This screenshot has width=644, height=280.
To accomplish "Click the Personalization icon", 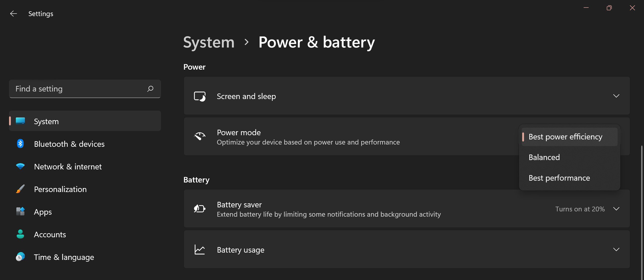I will pos(20,189).
